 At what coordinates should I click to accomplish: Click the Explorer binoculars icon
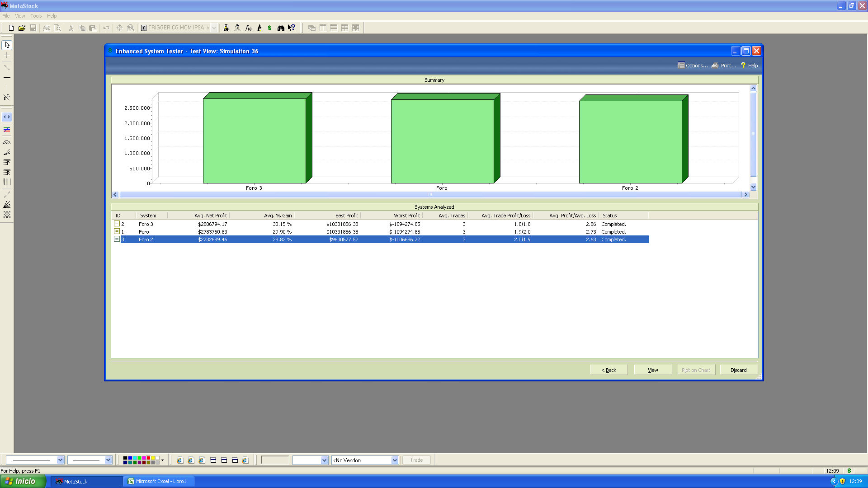[281, 28]
